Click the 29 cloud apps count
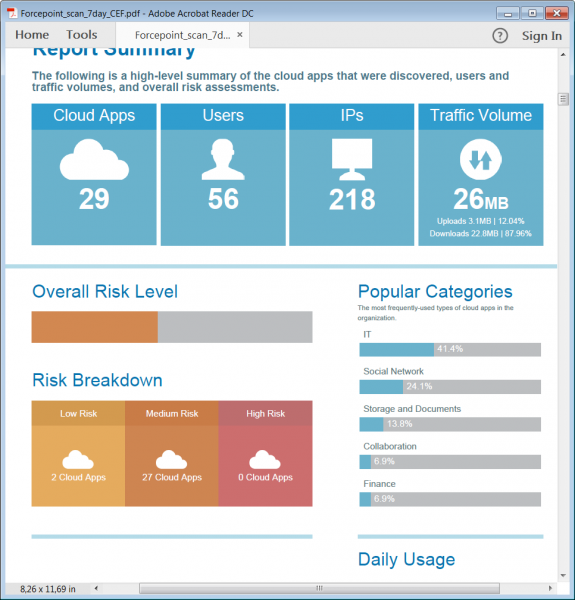 (x=94, y=199)
